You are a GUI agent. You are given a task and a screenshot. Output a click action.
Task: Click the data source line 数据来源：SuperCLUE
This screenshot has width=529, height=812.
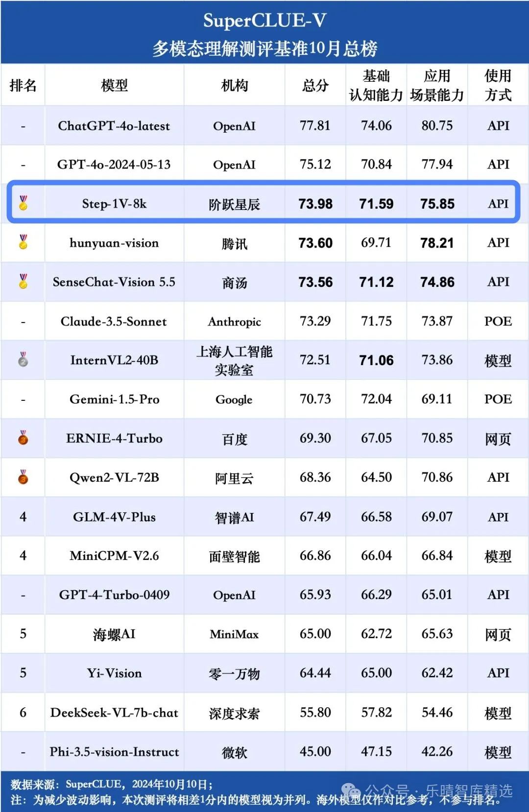(112, 785)
